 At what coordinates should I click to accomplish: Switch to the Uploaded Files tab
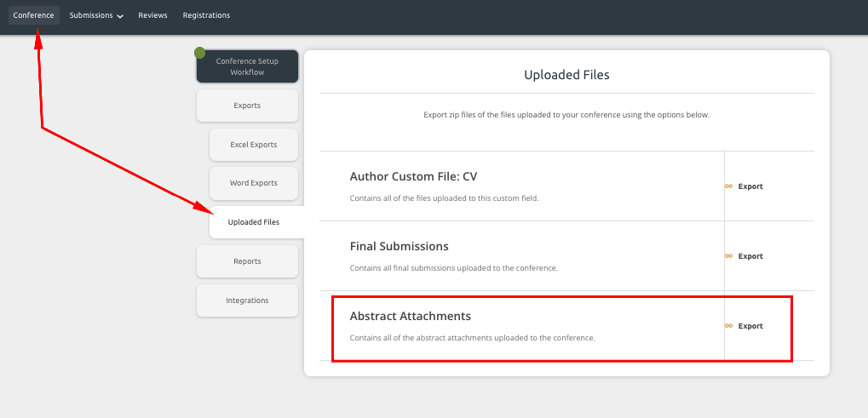pyautogui.click(x=254, y=222)
